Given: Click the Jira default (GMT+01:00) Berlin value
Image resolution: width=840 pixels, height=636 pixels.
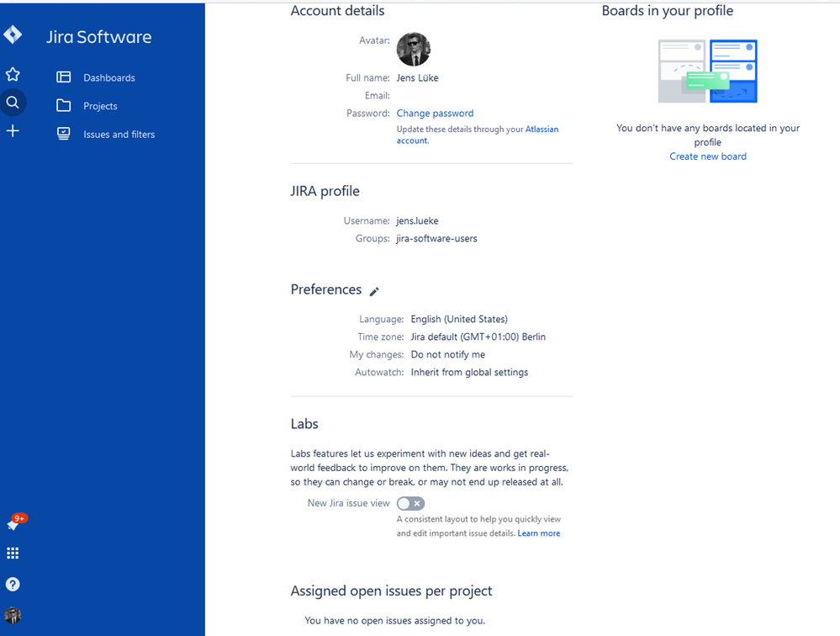Looking at the screenshot, I should 478,337.
